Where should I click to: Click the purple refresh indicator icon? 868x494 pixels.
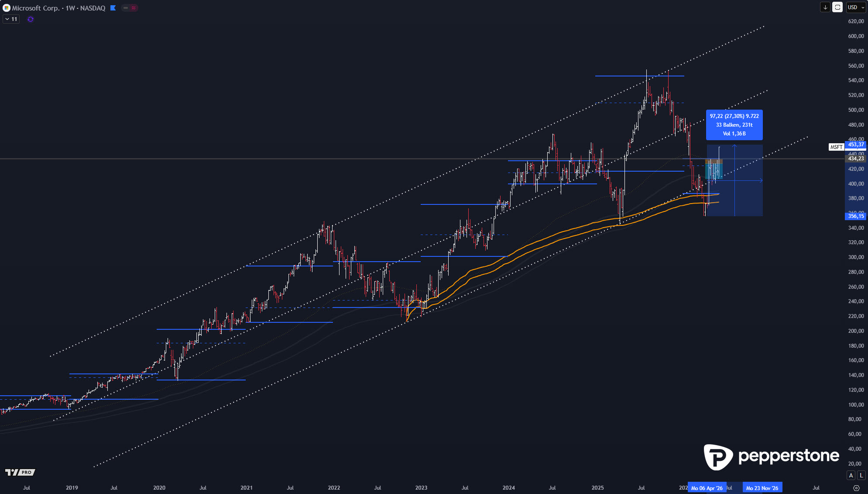click(31, 19)
